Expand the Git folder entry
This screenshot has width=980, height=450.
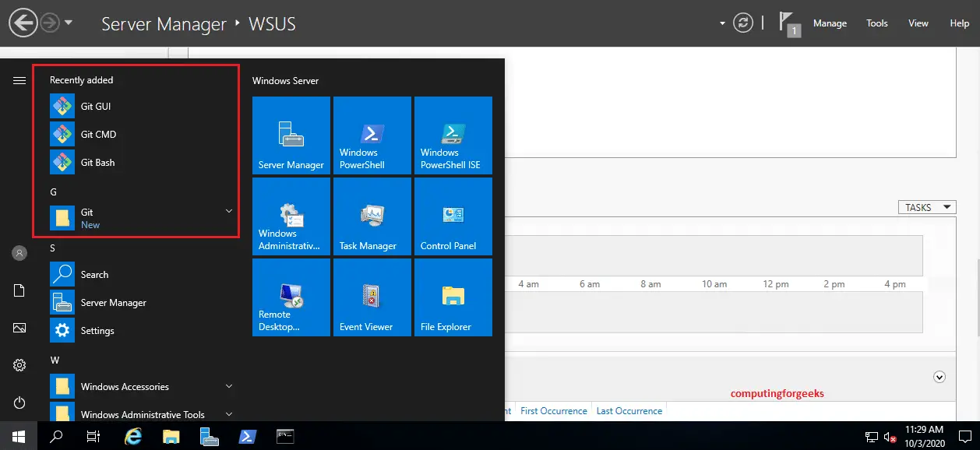pyautogui.click(x=228, y=211)
